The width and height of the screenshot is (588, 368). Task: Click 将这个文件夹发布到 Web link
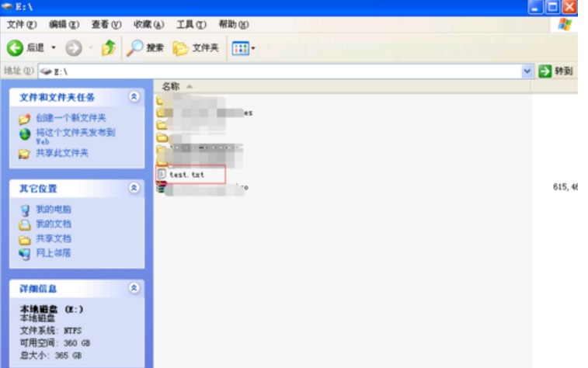[75, 137]
